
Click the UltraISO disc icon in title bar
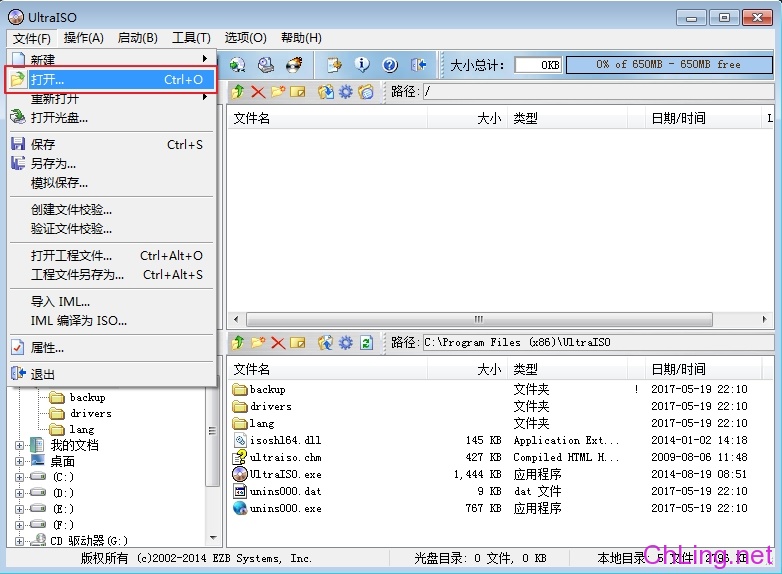[16, 17]
